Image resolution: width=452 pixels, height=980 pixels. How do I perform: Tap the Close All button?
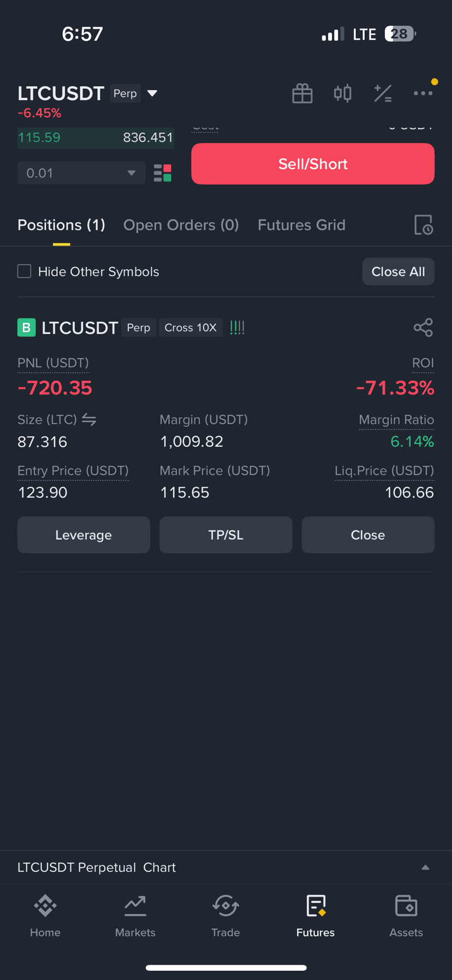tap(399, 272)
